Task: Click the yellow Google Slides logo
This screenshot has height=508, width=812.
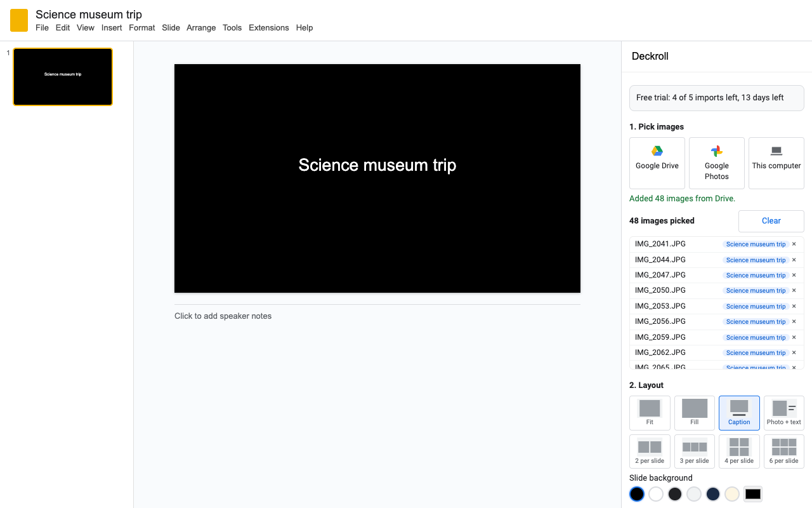Action: [x=19, y=20]
